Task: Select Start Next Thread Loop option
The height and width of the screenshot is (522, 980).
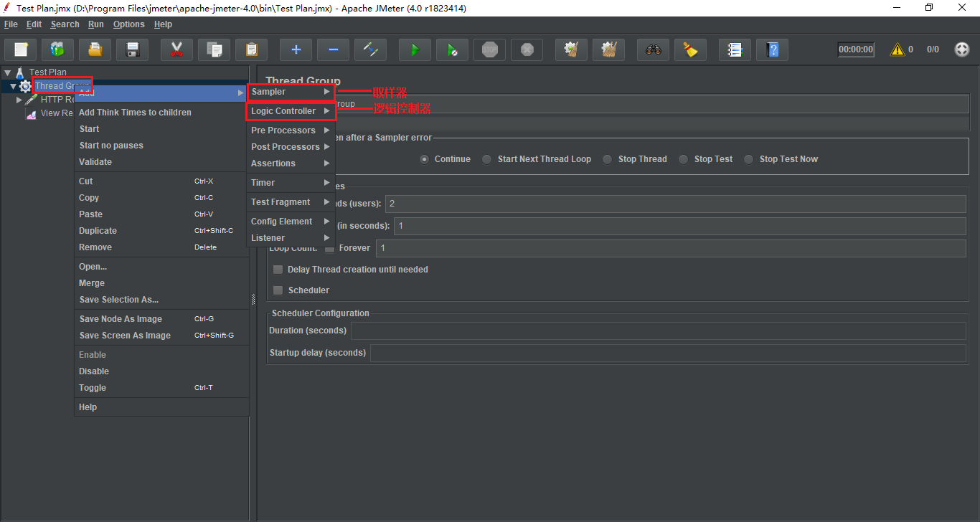Action: (x=487, y=159)
